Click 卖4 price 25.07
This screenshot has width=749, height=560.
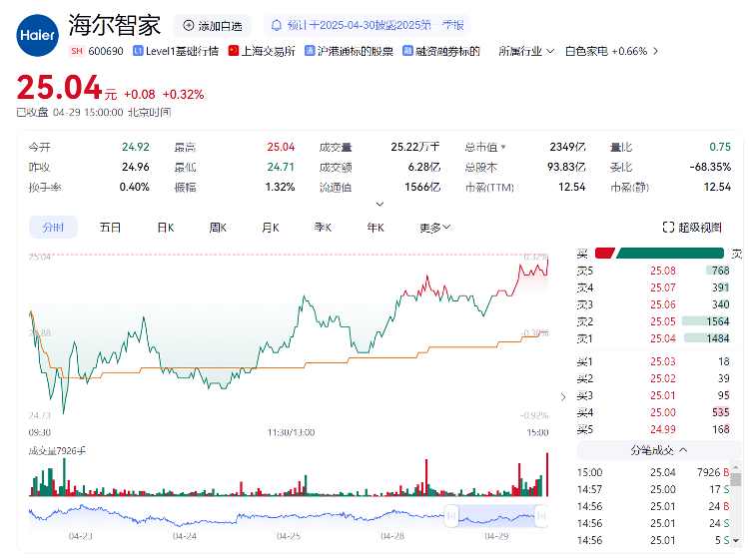pos(663,287)
